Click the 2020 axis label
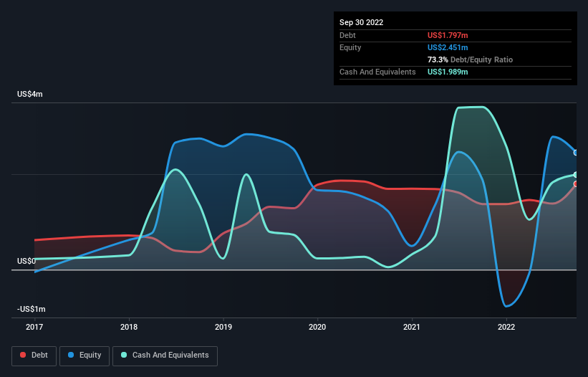This screenshot has width=588, height=377. tap(317, 327)
